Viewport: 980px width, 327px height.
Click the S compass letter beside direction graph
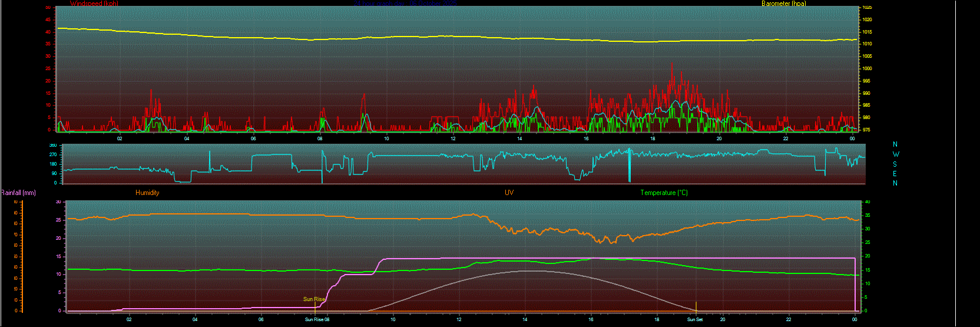tap(895, 164)
